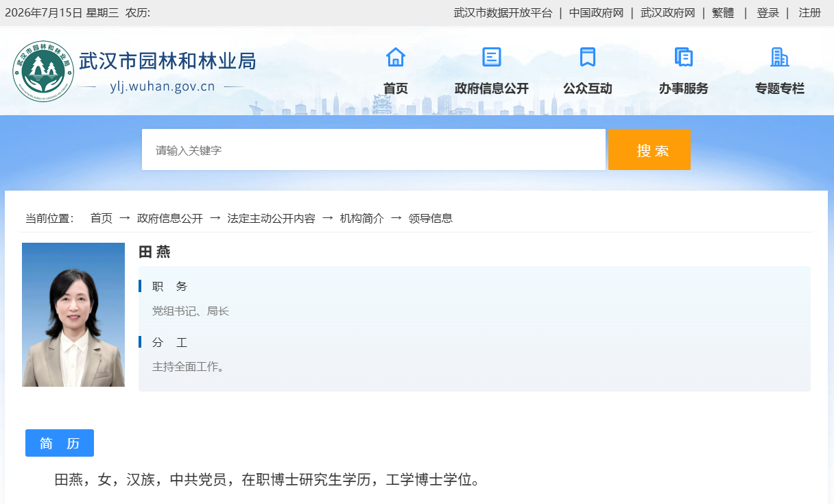Open the 中国政府网 link
The image size is (834, 504).
[597, 13]
